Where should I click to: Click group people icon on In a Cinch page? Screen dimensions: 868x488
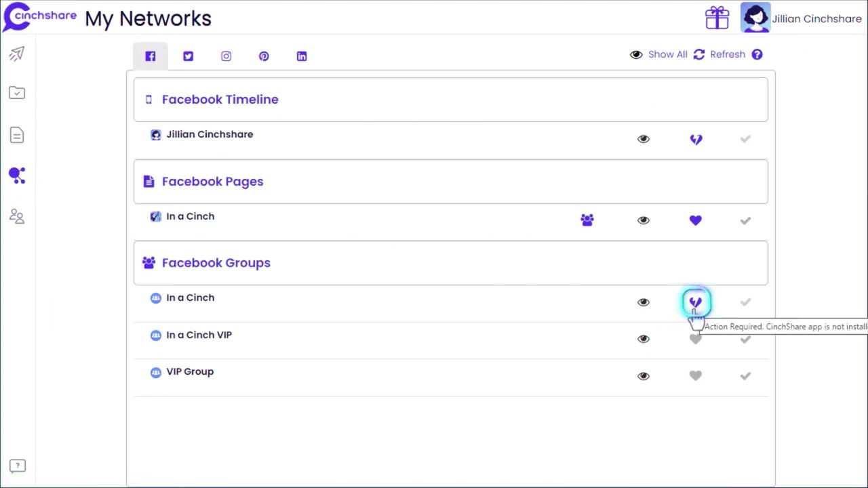(587, 220)
